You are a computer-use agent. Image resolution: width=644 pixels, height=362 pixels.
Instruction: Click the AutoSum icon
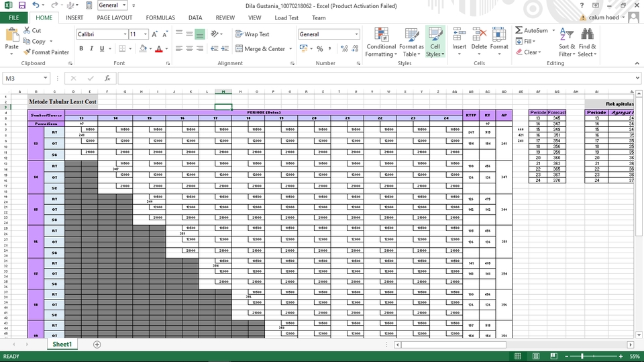point(519,30)
